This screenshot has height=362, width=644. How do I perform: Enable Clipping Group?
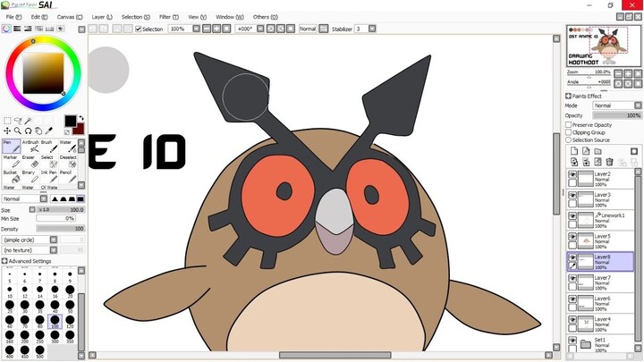(x=569, y=132)
